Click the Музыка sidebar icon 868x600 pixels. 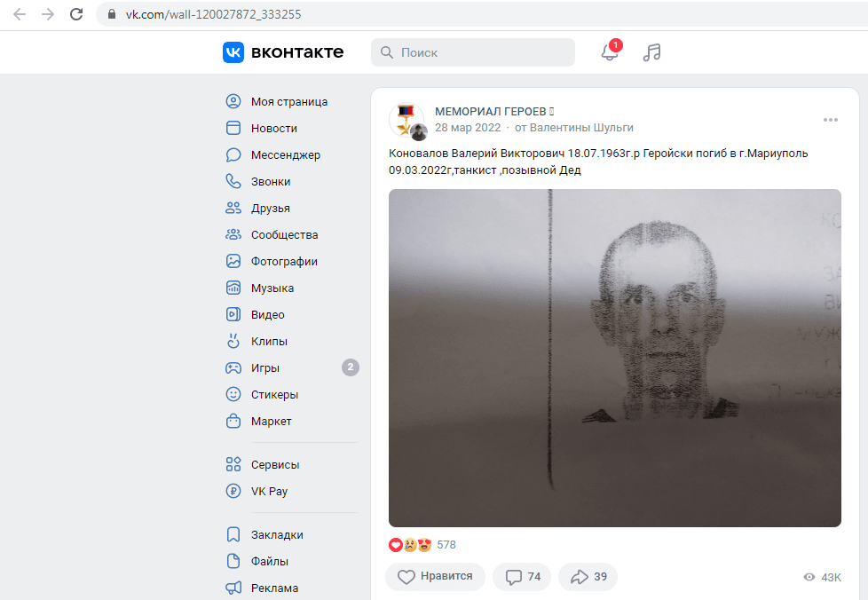[233, 288]
